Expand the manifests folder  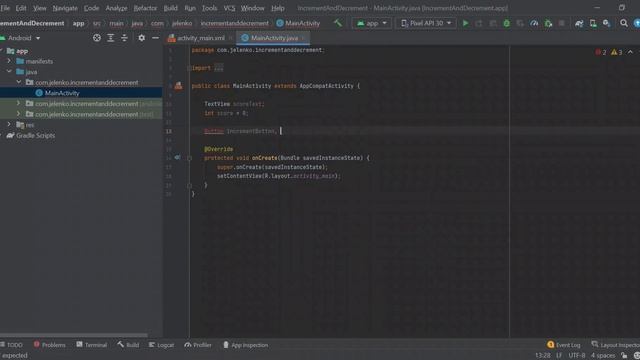pyautogui.click(x=9, y=61)
